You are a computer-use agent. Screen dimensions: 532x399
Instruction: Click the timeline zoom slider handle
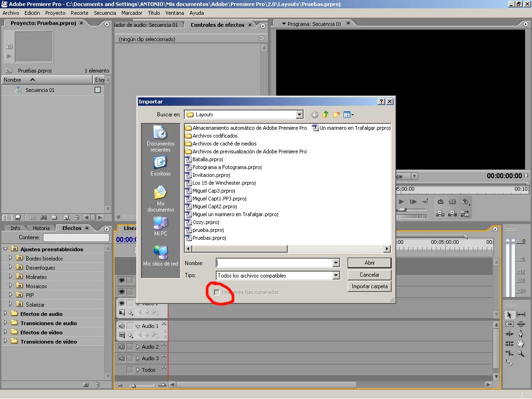click(133, 385)
